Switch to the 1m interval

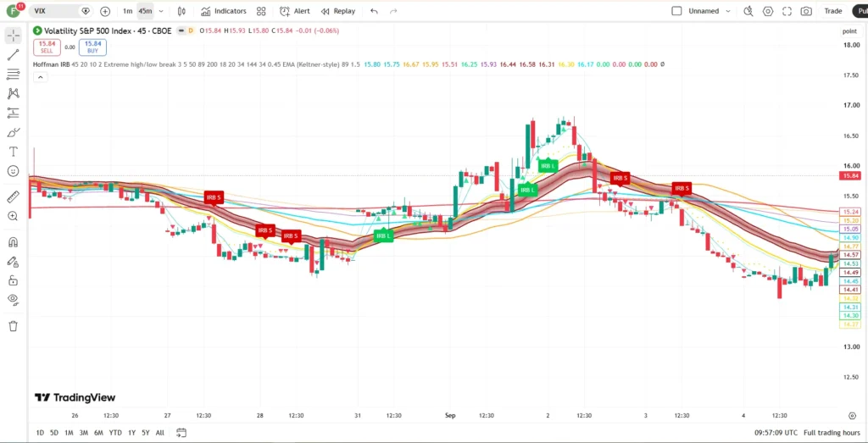click(x=127, y=11)
